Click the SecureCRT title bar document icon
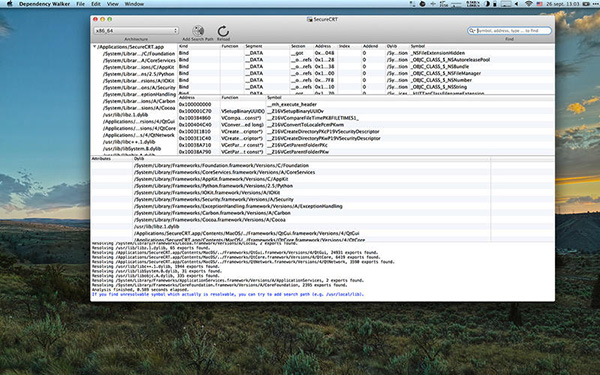Viewport: 600px width, 375px height. 309,19
